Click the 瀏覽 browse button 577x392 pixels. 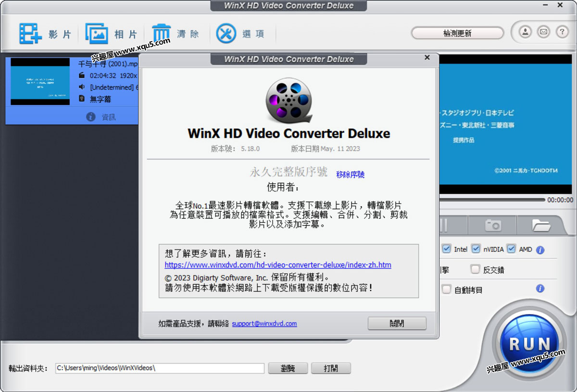288,368
